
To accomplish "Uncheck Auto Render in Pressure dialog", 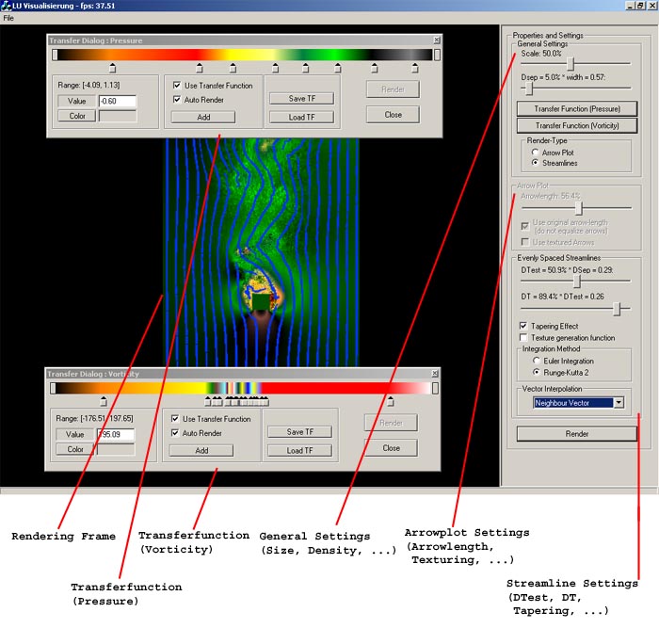I will (177, 99).
